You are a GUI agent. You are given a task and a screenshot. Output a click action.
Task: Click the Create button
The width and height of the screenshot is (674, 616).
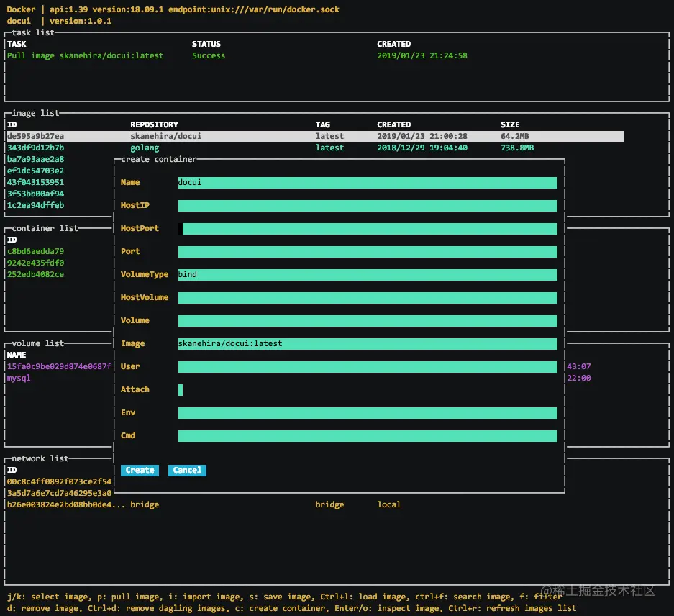click(140, 470)
